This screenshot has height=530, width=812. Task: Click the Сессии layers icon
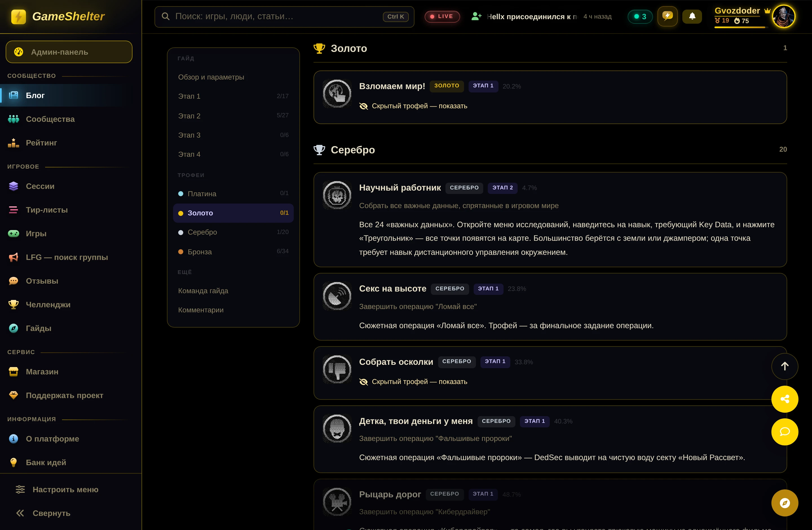tap(13, 186)
